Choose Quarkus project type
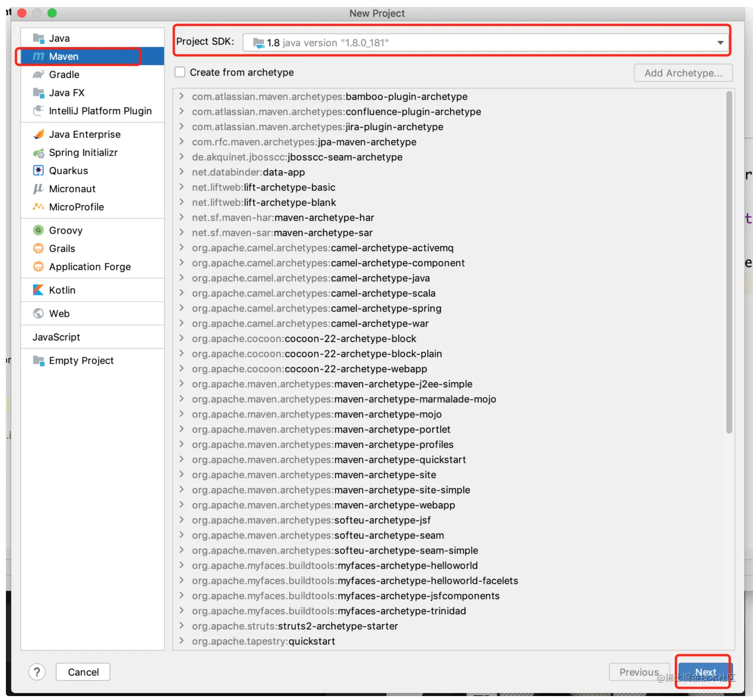The height and width of the screenshot is (700, 753). pos(93,171)
